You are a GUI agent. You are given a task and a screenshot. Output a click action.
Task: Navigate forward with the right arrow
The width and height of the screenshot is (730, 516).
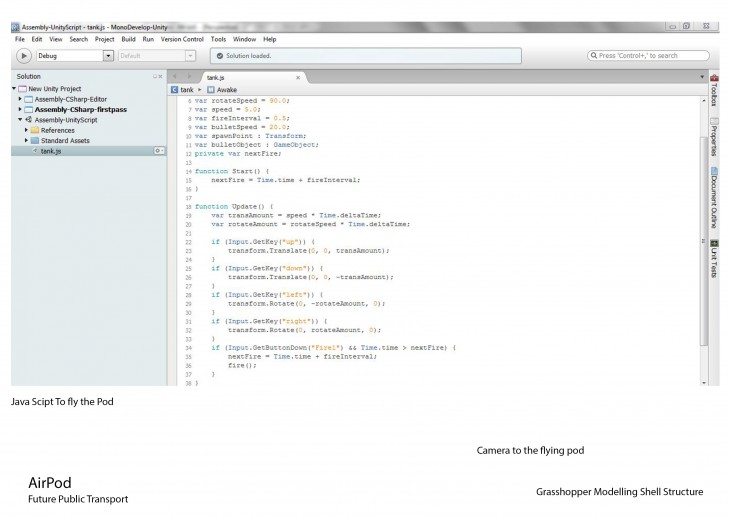(x=188, y=77)
